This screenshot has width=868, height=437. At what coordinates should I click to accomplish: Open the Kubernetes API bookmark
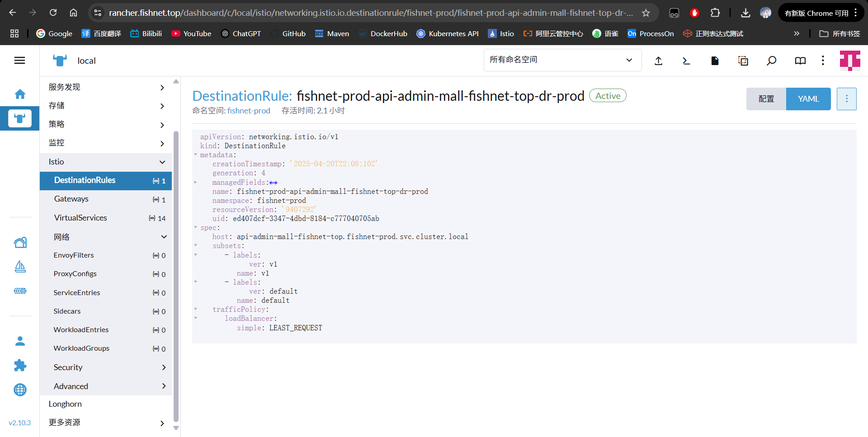point(448,33)
